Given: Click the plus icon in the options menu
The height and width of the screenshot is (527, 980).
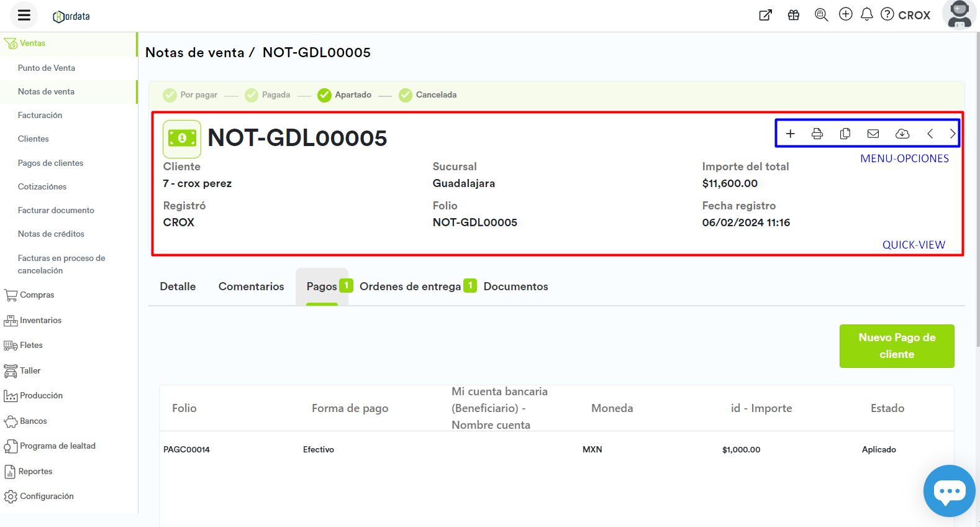Looking at the screenshot, I should point(790,134).
